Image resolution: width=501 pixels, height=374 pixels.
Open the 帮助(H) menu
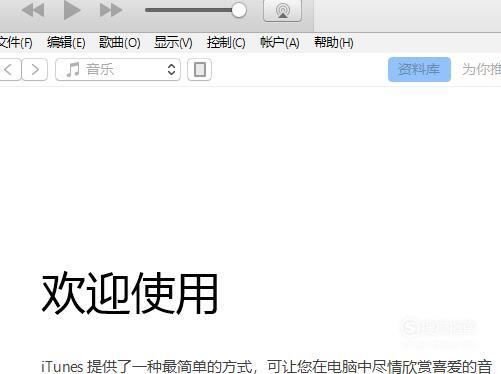(334, 43)
